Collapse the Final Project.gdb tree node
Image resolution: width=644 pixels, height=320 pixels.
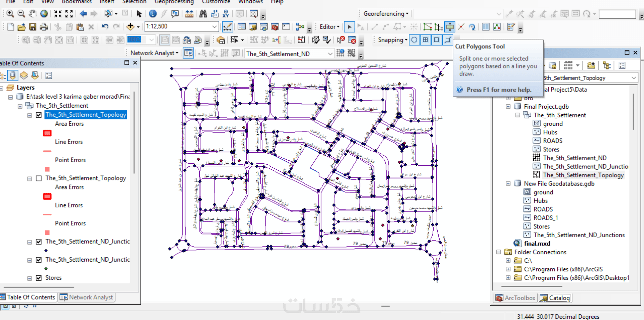click(x=508, y=107)
